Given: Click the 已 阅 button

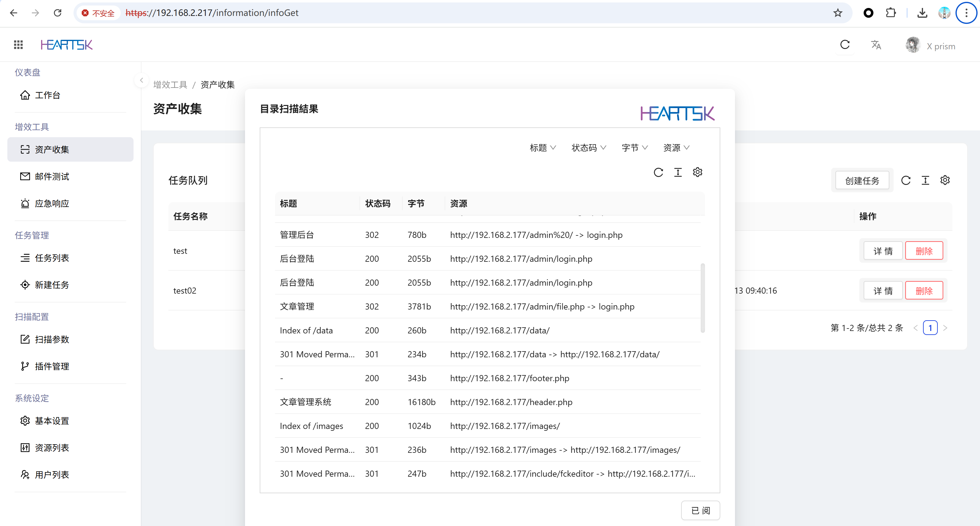Looking at the screenshot, I should coord(700,510).
